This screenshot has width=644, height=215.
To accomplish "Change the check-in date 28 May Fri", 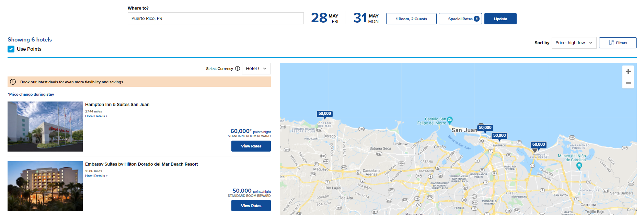I will tap(325, 18).
